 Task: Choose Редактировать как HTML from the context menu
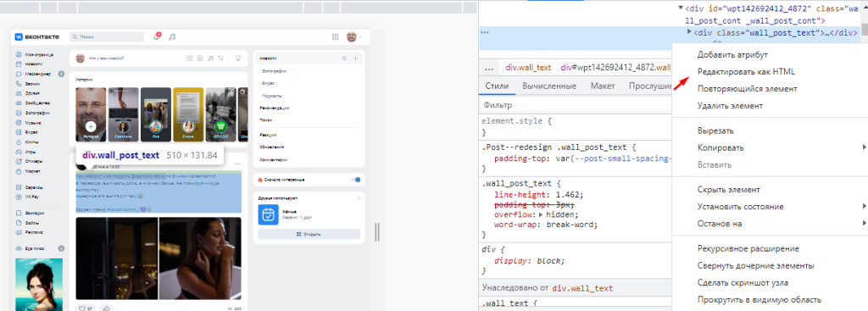(746, 71)
